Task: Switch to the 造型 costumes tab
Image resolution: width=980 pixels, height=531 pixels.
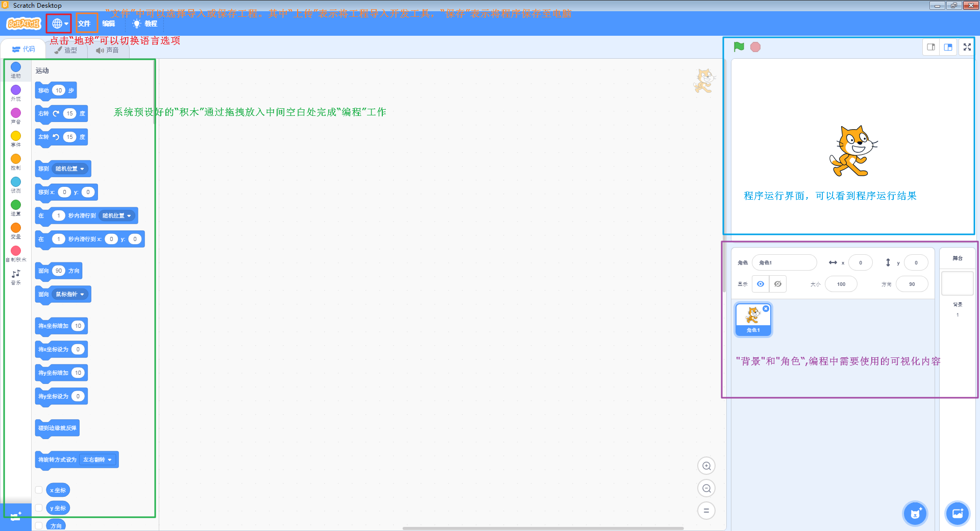Action: point(66,50)
